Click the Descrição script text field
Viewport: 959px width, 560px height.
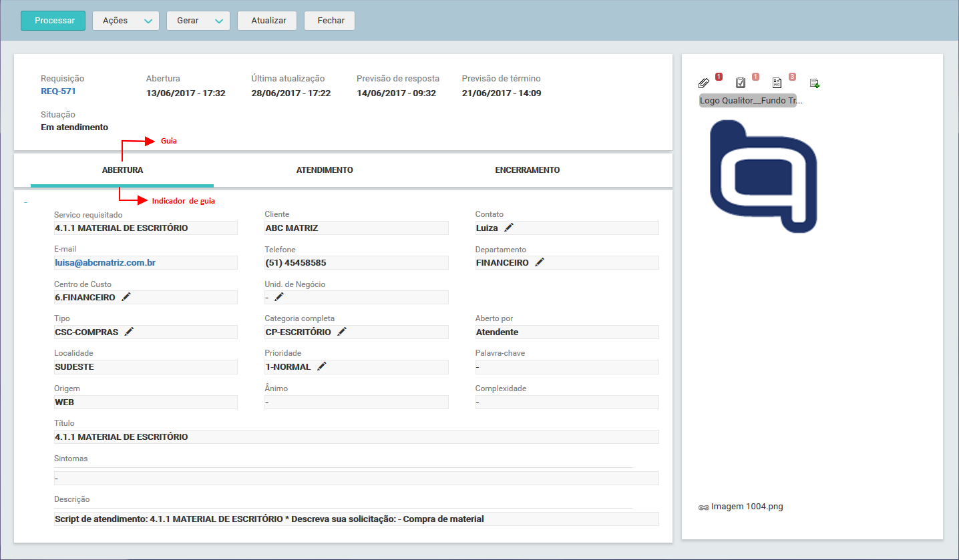tap(357, 519)
